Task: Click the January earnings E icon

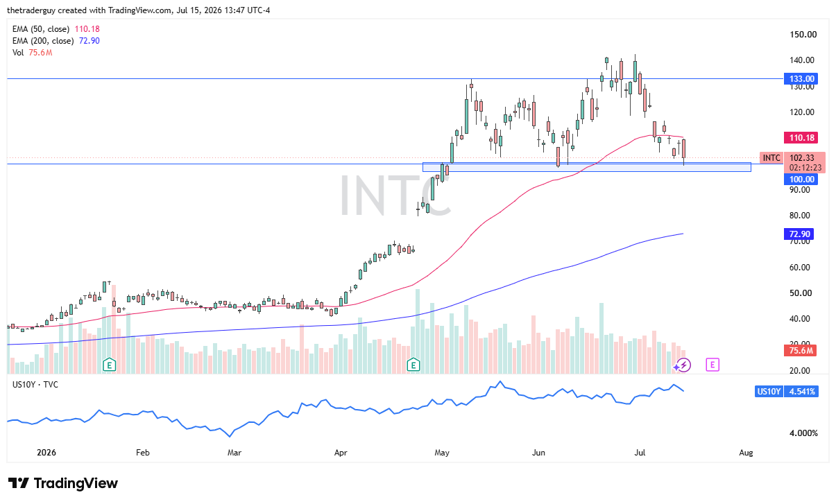Action: [x=109, y=364]
